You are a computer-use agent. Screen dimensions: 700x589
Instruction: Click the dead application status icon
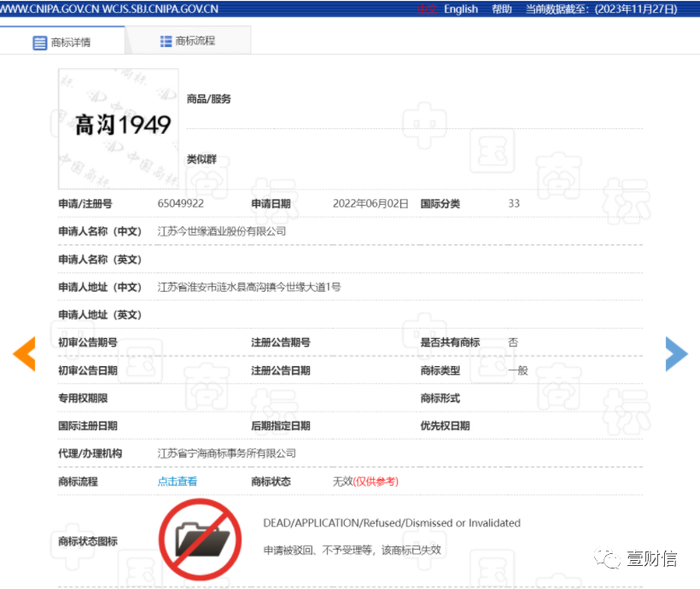pos(200,540)
